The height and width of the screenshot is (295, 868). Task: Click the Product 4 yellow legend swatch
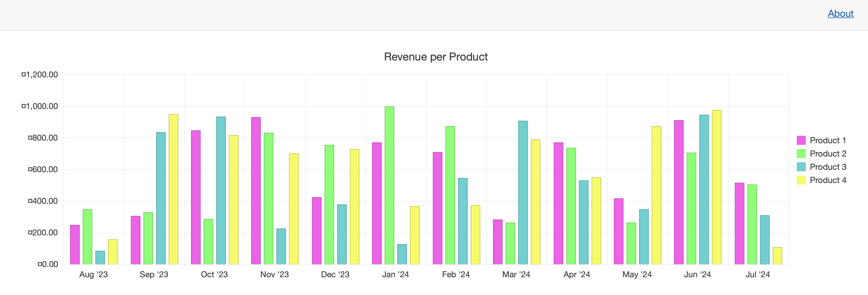coord(801,180)
